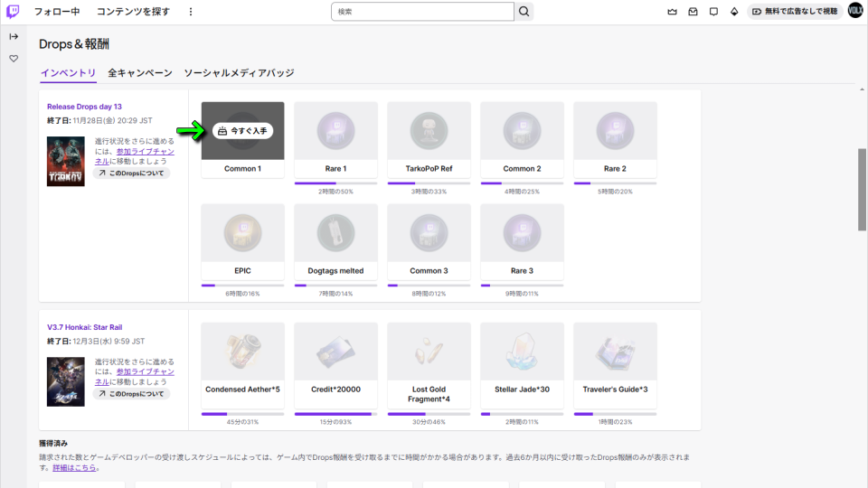Click the 15分の93% progress text
Screen dimensions: 868x488
pos(335,422)
